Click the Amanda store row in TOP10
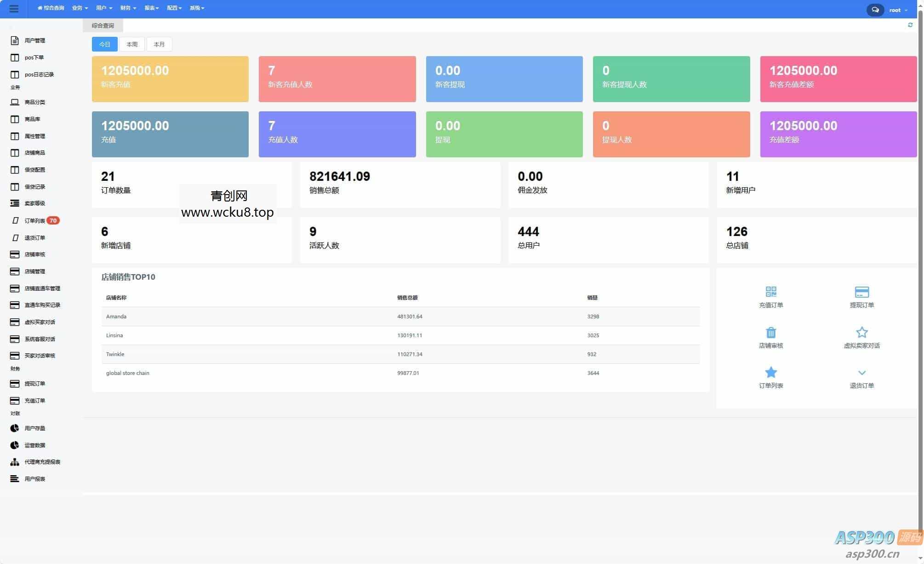The height and width of the screenshot is (564, 924). click(x=116, y=317)
